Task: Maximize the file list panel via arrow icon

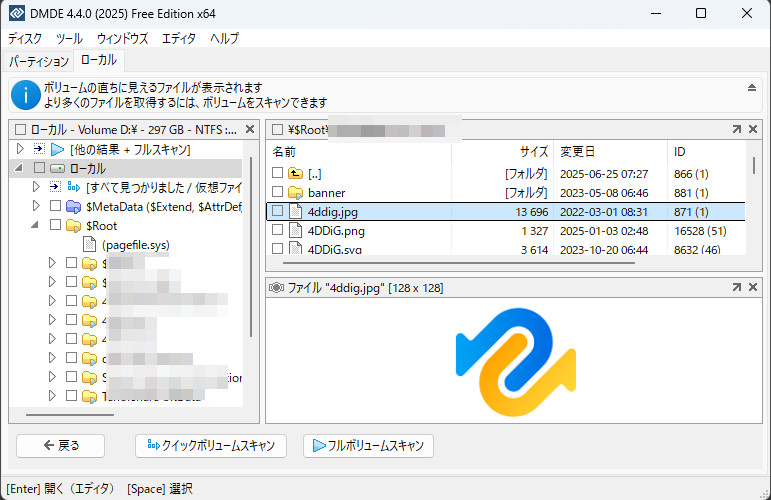Action: click(x=737, y=129)
